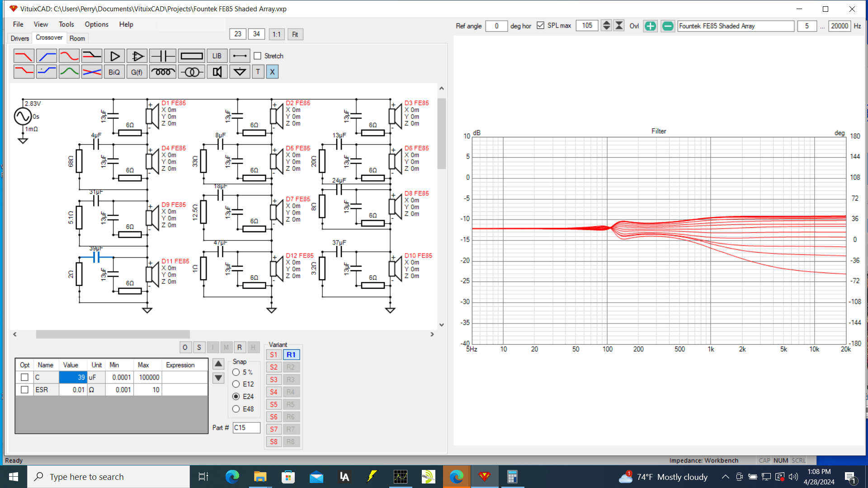Viewport: 868px width, 488px height.
Task: Add a blue low-shelf filter block
Action: point(47,72)
